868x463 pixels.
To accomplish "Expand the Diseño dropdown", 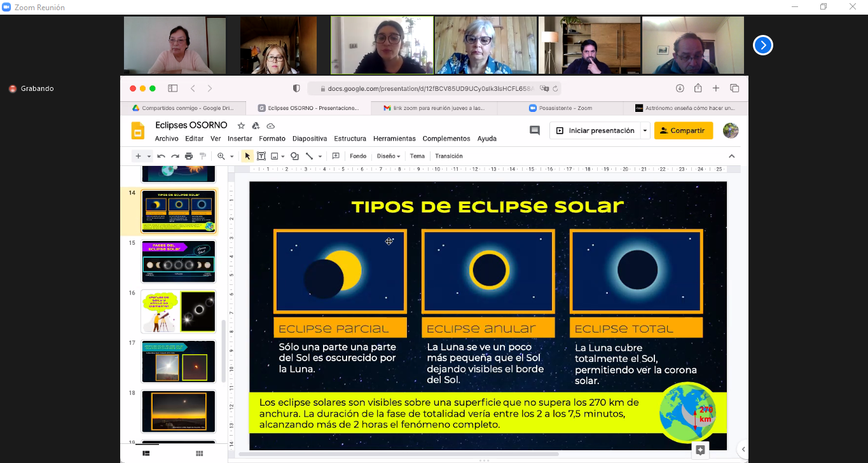I will click(388, 156).
